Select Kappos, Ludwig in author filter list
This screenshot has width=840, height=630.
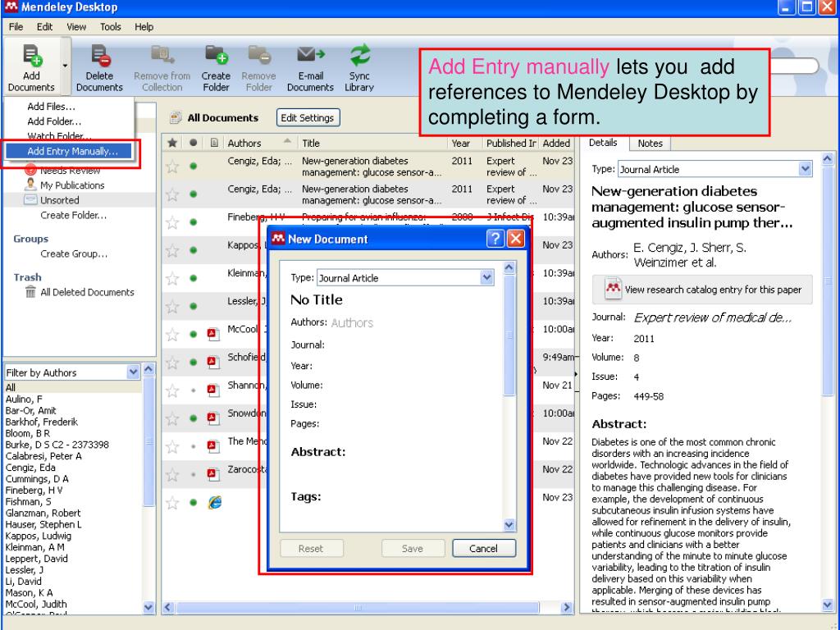tap(38, 536)
